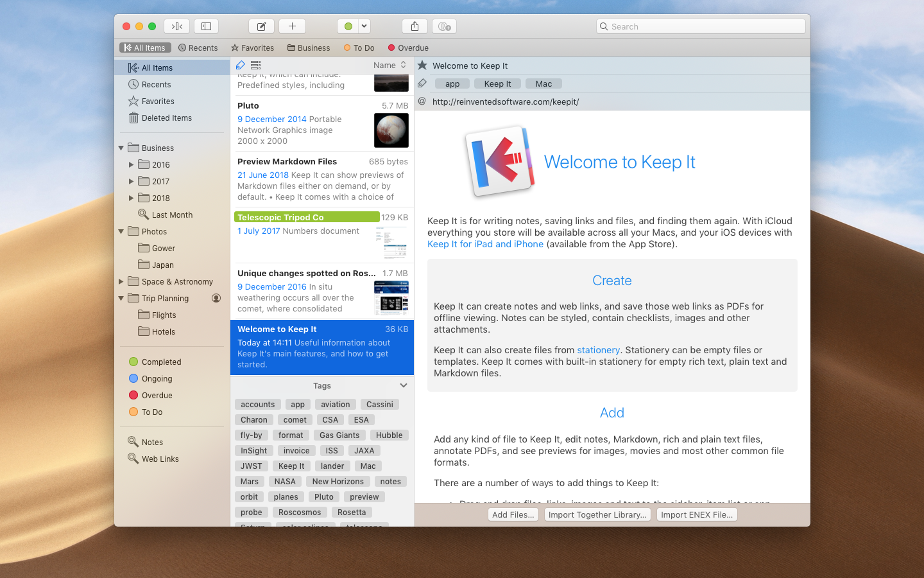
Task: Click the Search field
Action: click(x=701, y=26)
